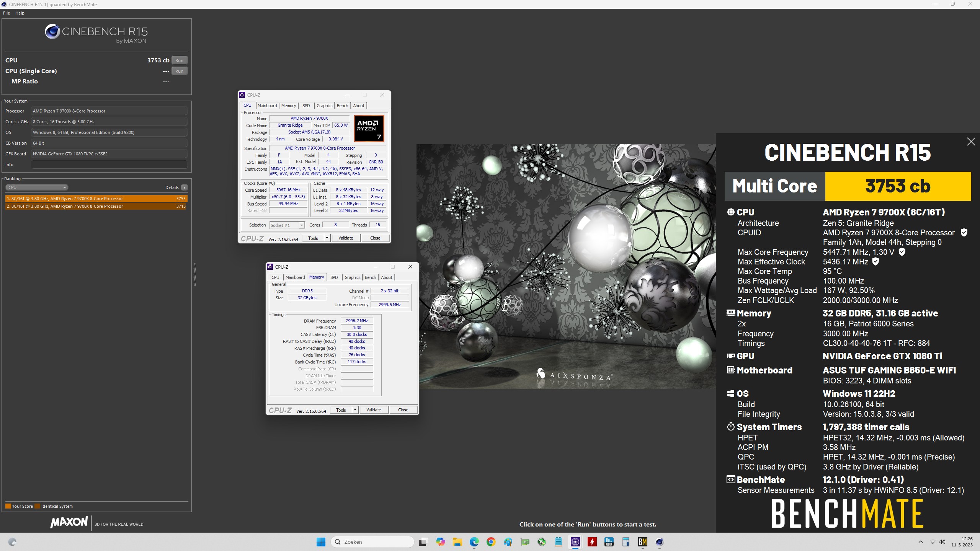Viewport: 980px width, 551px height.
Task: Click Tools button in upper CPU-Z window
Action: pyautogui.click(x=313, y=238)
